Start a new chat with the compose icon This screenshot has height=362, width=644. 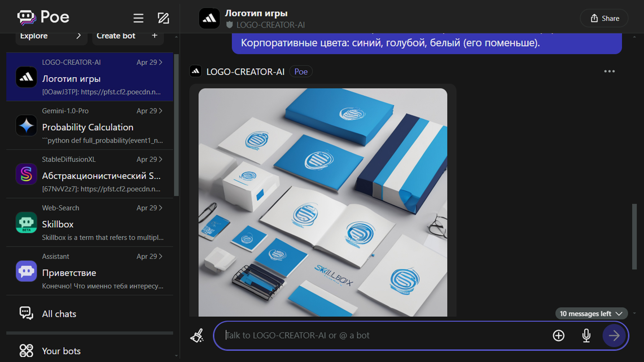click(x=163, y=18)
